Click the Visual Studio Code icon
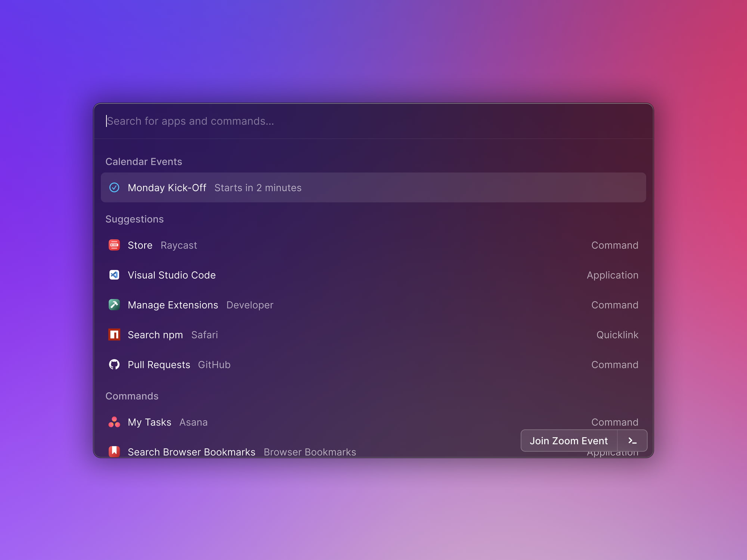This screenshot has height=560, width=747. click(114, 275)
